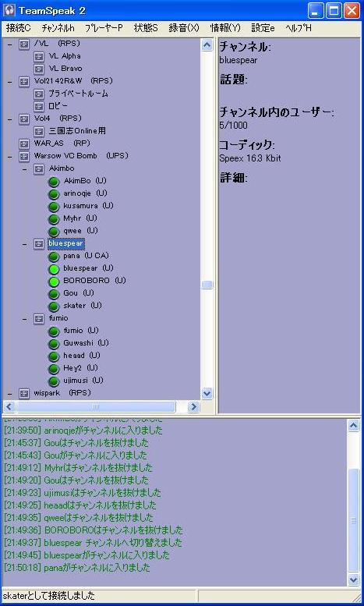Open the 接続C menu

[18, 28]
